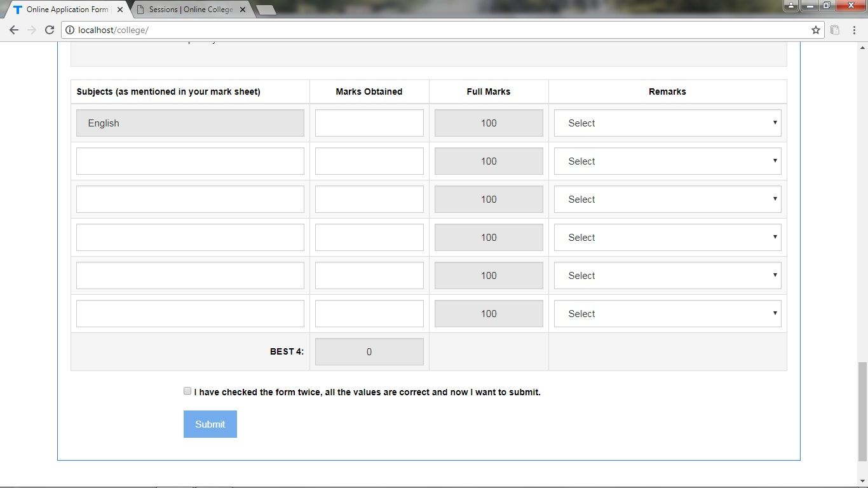Click the address bar showing localhost/college/
This screenshot has height=488, width=868.
(443, 30)
